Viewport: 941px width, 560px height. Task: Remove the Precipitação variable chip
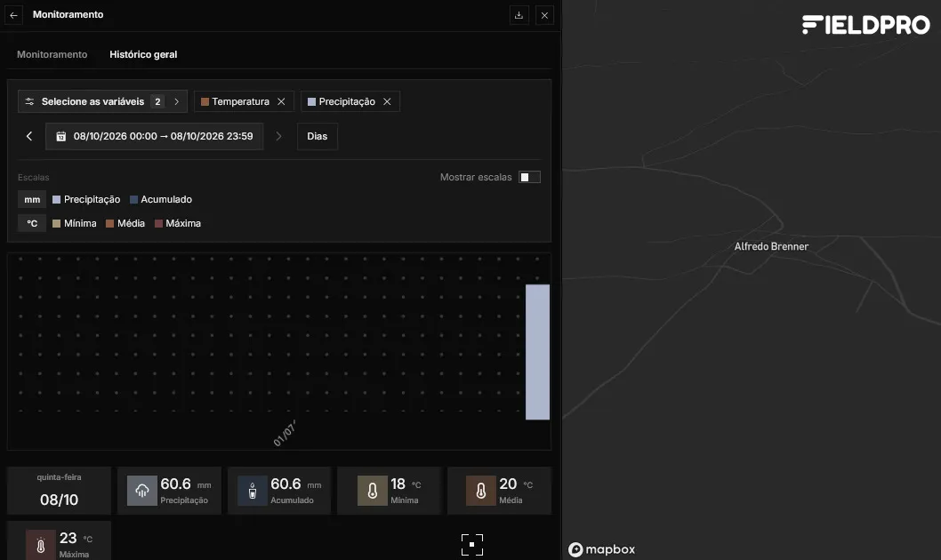pos(387,101)
